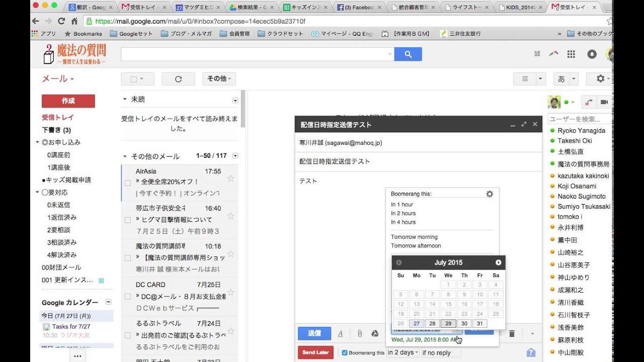Viewport: 644px width, 362px height.
Task: Reload the page in Chrome
Action: (61, 21)
